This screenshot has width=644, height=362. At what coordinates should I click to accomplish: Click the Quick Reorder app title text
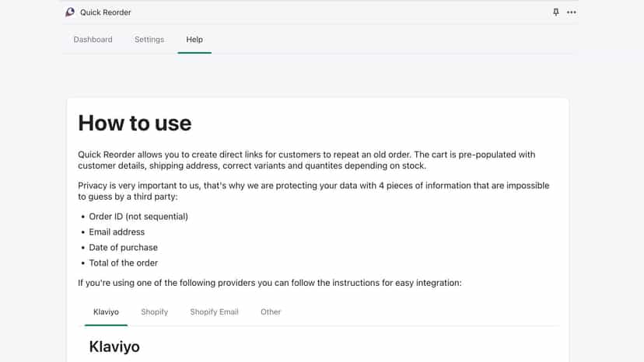[x=106, y=12]
